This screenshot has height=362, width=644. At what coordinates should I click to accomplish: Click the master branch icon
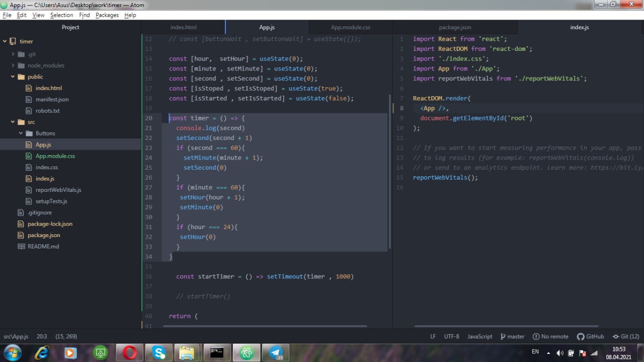503,336
